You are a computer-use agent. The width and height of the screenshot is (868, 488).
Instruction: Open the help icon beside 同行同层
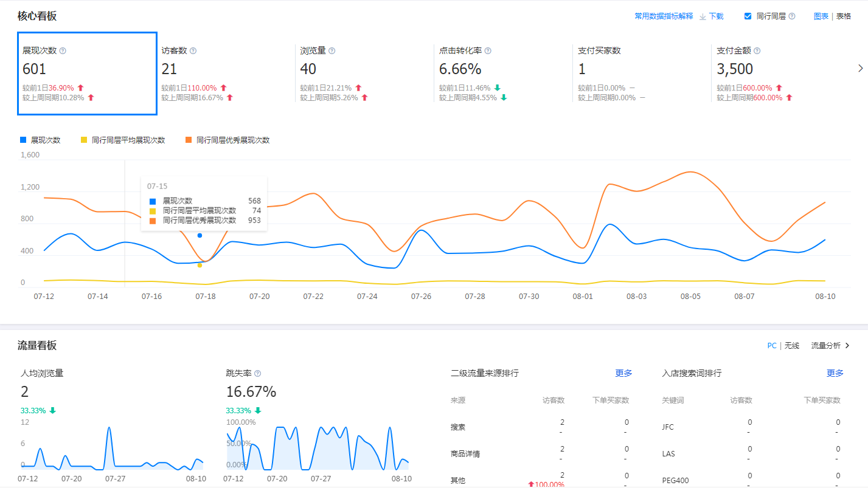pyautogui.click(x=792, y=16)
